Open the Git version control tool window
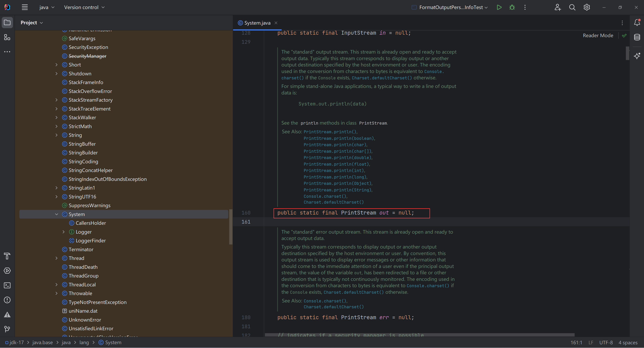This screenshot has width=644, height=348. 7,329
